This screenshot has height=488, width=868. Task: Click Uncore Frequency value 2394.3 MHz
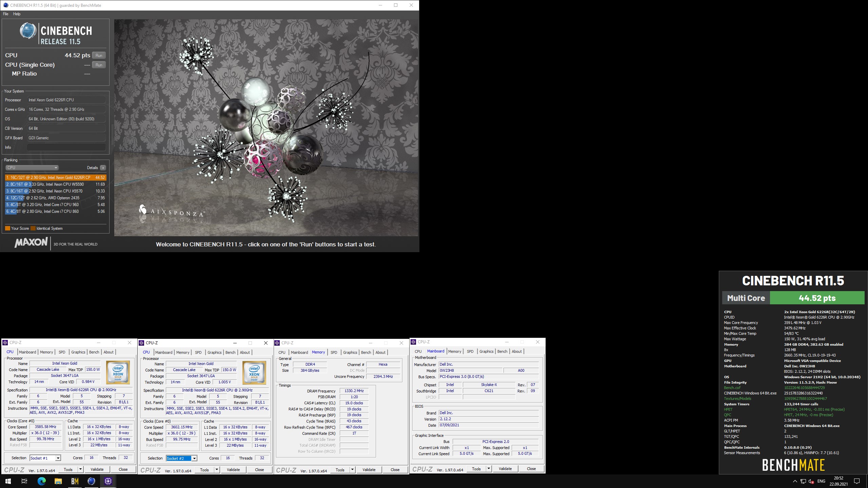point(383,377)
